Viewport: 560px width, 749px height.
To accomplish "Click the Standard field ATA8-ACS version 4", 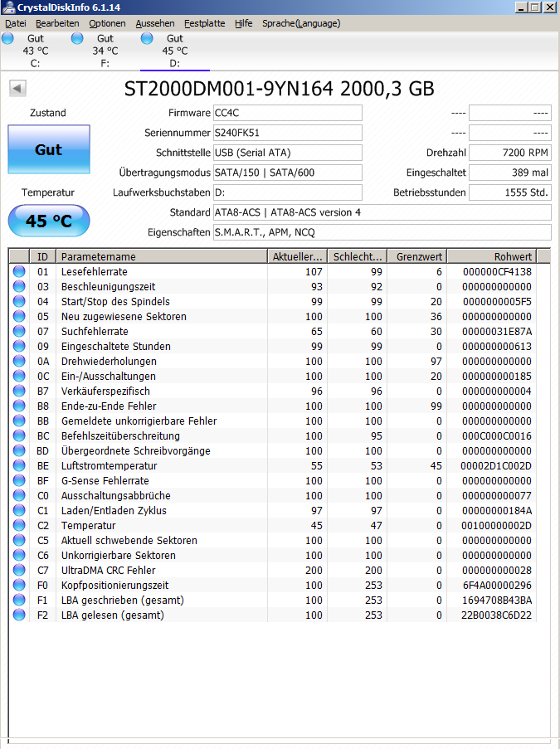I will 382,212.
